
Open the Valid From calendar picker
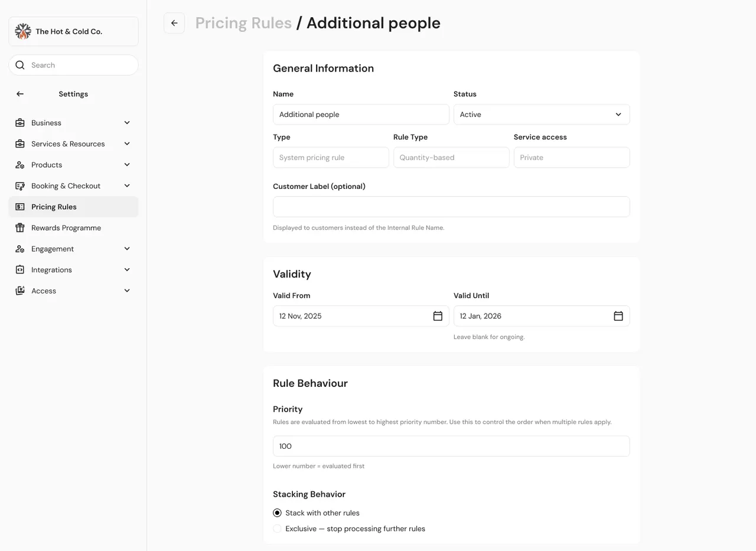(x=438, y=316)
